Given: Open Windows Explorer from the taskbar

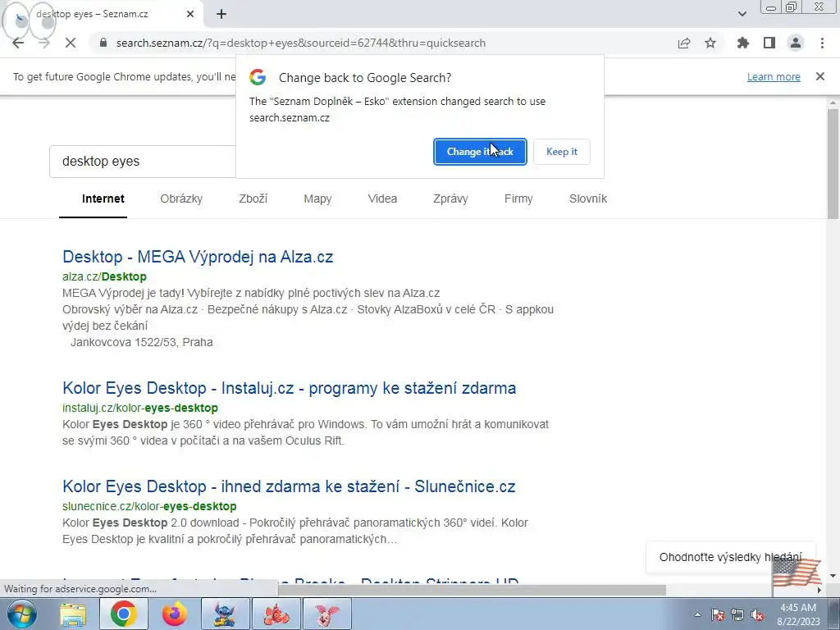Looking at the screenshot, I should point(73,614).
